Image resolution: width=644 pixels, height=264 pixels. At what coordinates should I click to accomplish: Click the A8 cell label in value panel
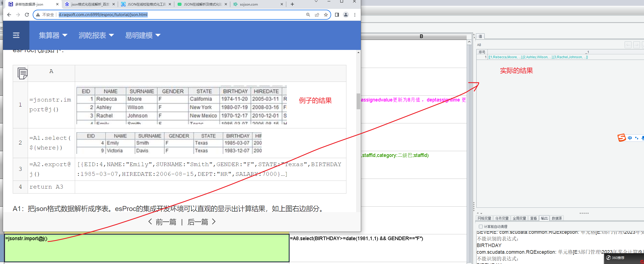[479, 45]
